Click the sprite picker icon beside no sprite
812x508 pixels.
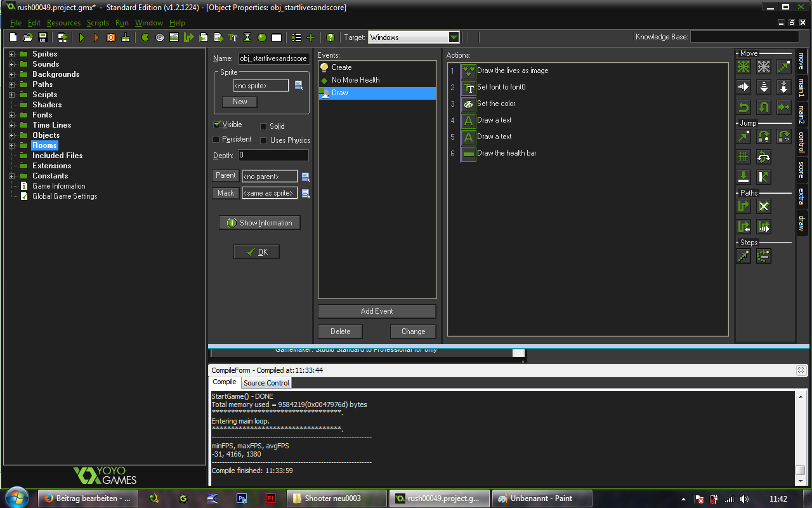pos(299,85)
